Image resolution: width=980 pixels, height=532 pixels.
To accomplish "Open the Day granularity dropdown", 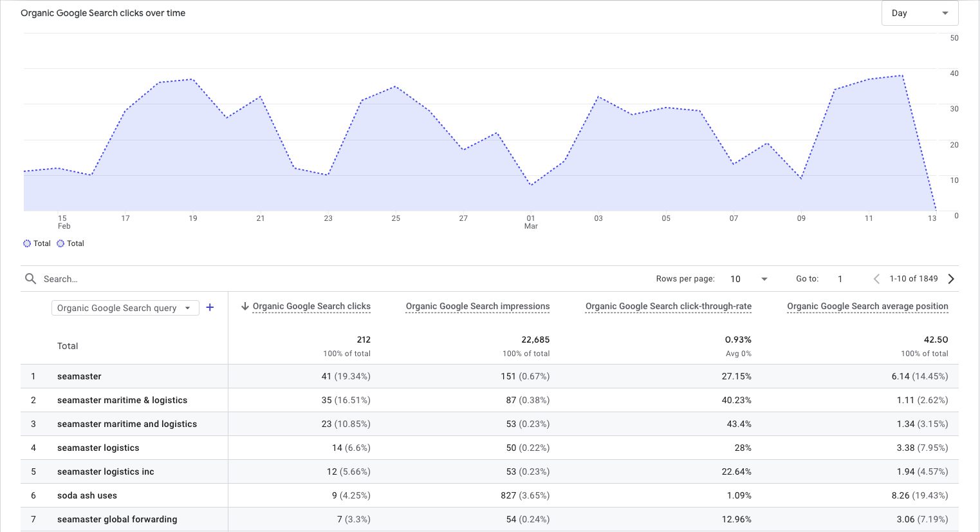I will [x=920, y=12].
